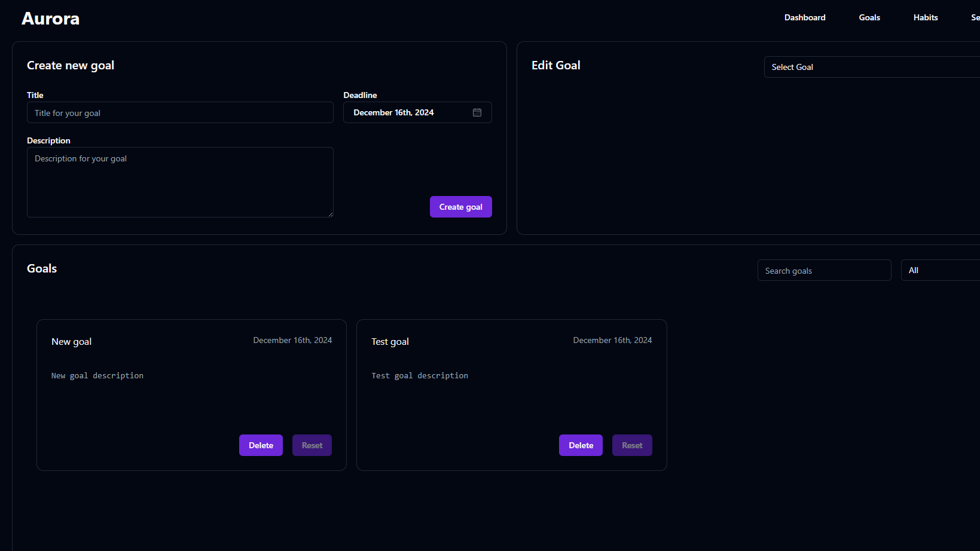Reset the New goal progress
The image size is (980, 551).
(312, 445)
